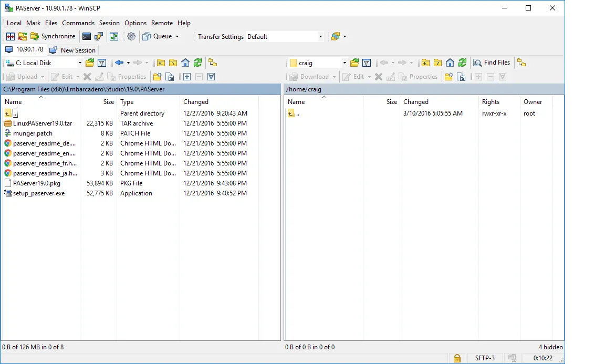The height and width of the screenshot is (364, 605).
Task: Click local panel new folder icon
Action: (x=157, y=77)
